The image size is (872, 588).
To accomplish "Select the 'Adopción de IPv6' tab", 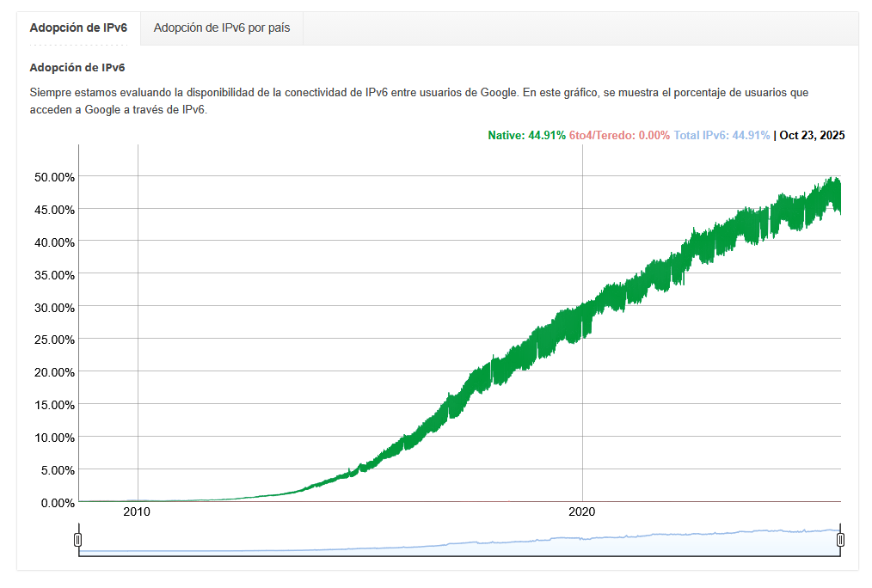I will 78,28.
